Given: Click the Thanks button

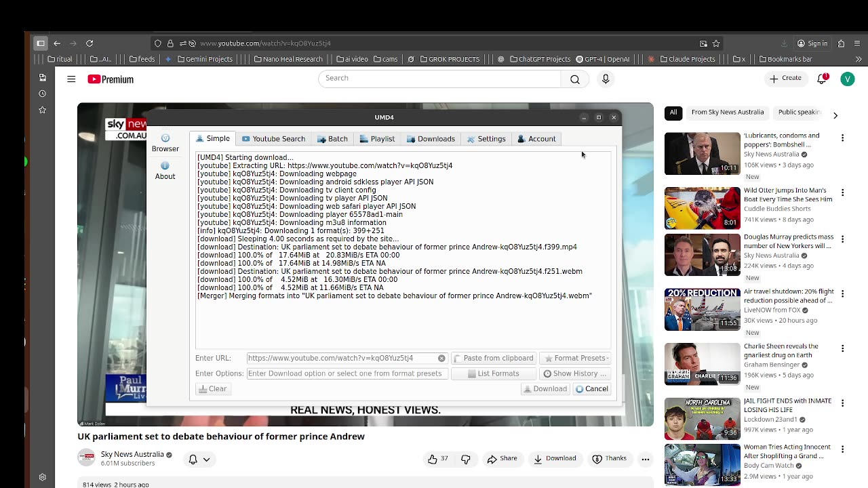Looking at the screenshot, I should (x=609, y=459).
